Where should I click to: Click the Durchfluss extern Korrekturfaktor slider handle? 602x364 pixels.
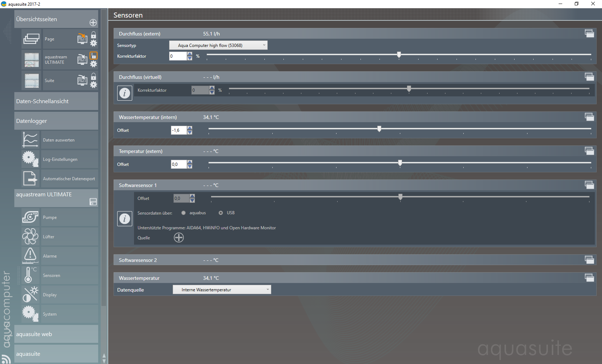(x=399, y=54)
